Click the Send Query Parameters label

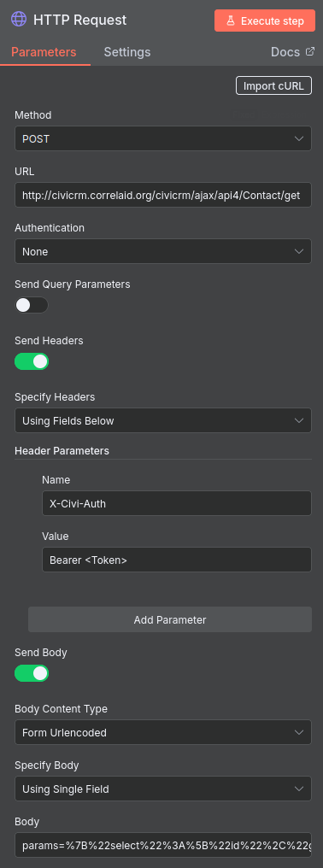pos(73,284)
